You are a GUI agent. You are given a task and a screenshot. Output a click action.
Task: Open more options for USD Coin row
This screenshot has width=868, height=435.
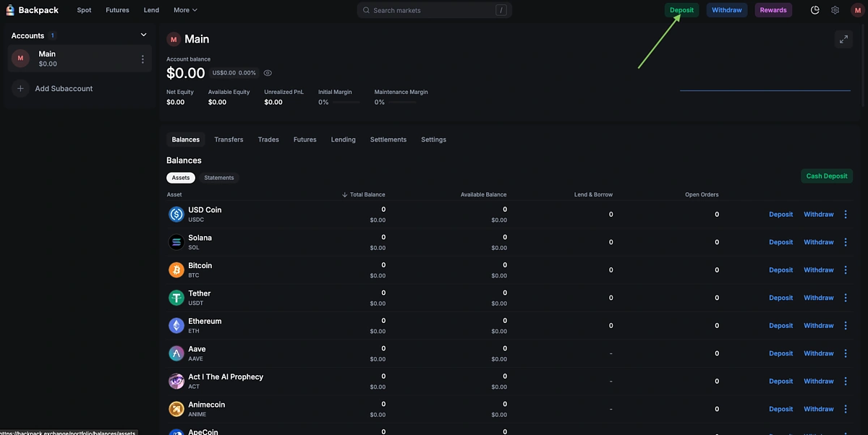[x=846, y=214]
